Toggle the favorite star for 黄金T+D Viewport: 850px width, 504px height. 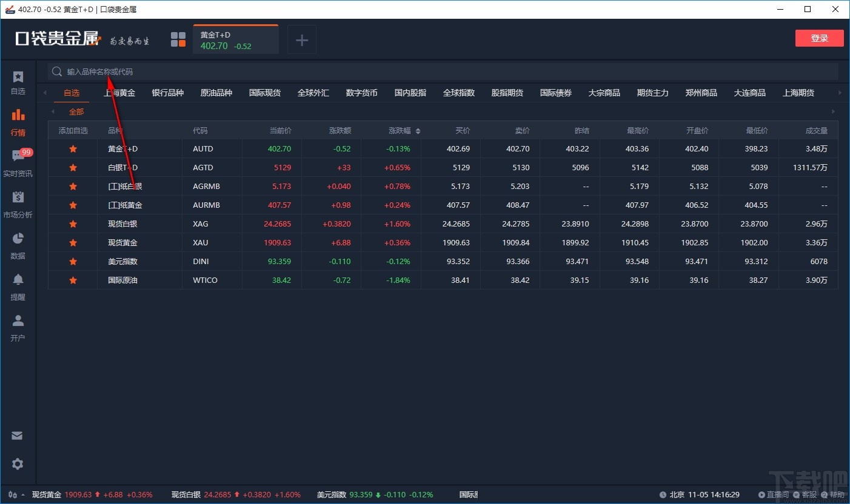coord(73,148)
